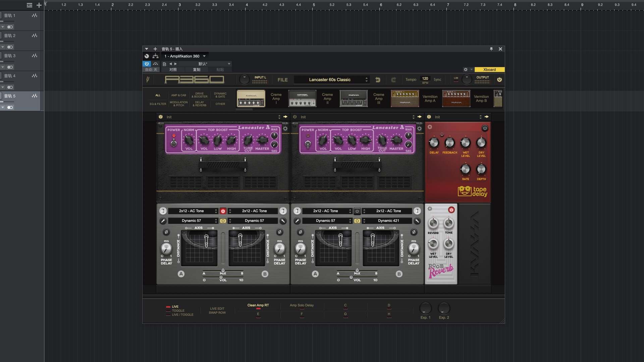Click left microphone icon on first cabinet

(x=163, y=221)
